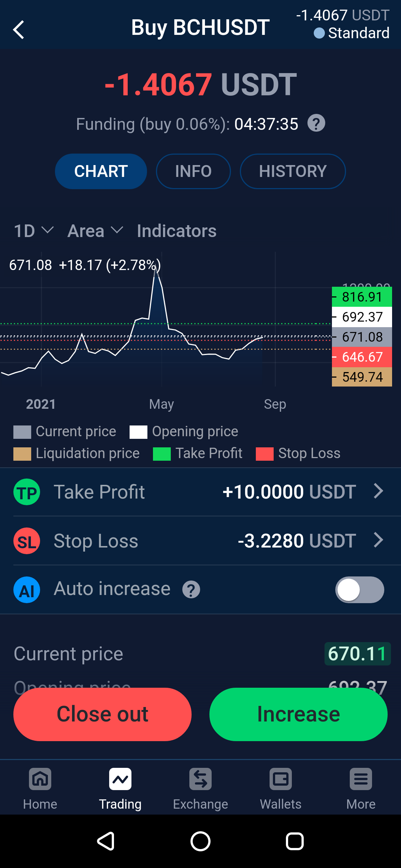
Task: Tap the green Increase button
Action: pos(299,714)
